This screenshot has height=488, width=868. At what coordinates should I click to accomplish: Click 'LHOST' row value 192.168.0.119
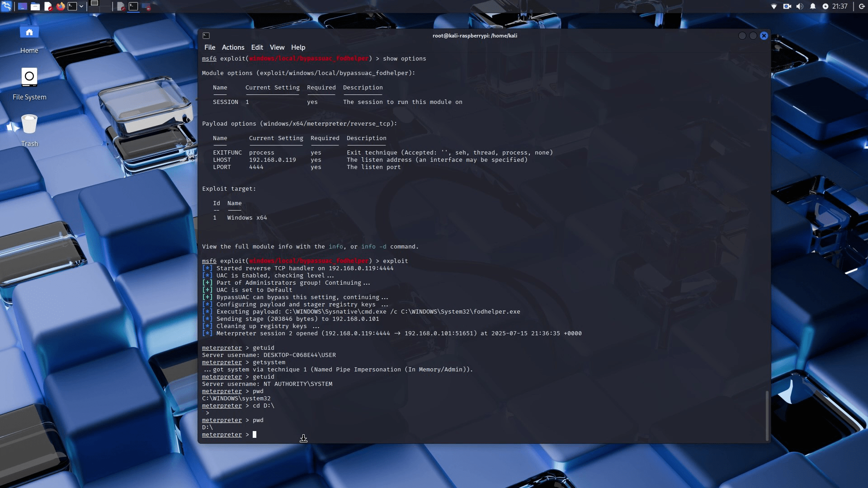click(x=273, y=160)
